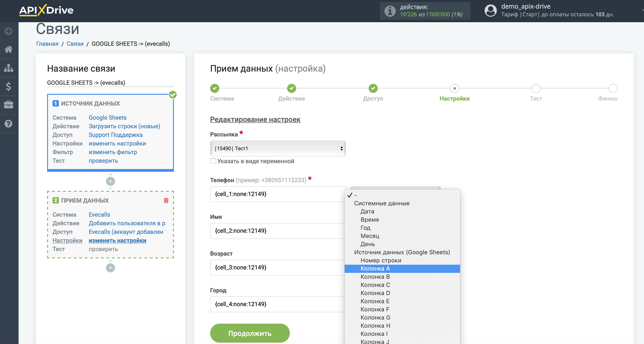Select Год from dropdown list
Image resolution: width=644 pixels, height=344 pixels.
[402, 228]
